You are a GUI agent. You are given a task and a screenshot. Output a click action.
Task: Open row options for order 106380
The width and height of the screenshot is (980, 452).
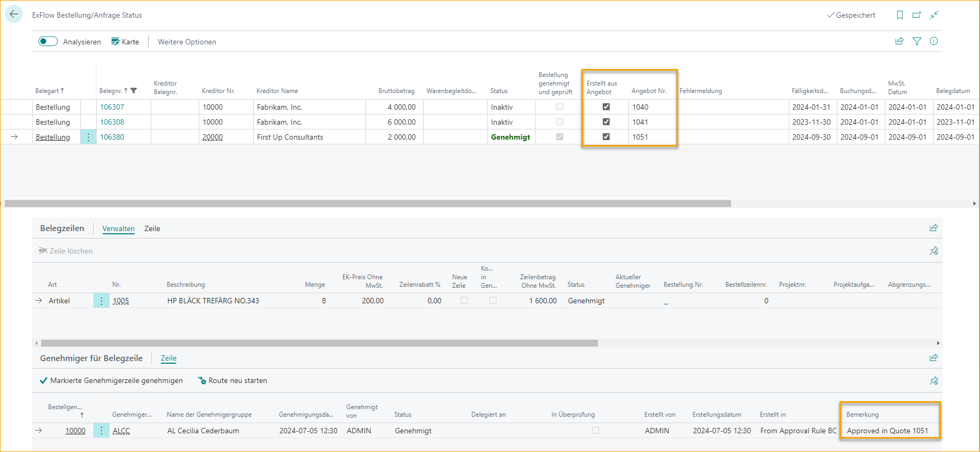click(88, 137)
